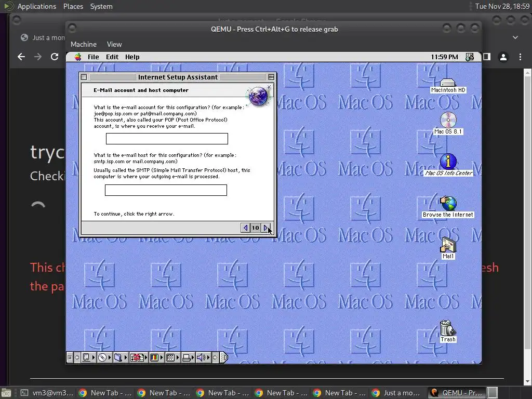The image size is (532, 399).
Task: Open the sound volume strip module
Action: 204,357
